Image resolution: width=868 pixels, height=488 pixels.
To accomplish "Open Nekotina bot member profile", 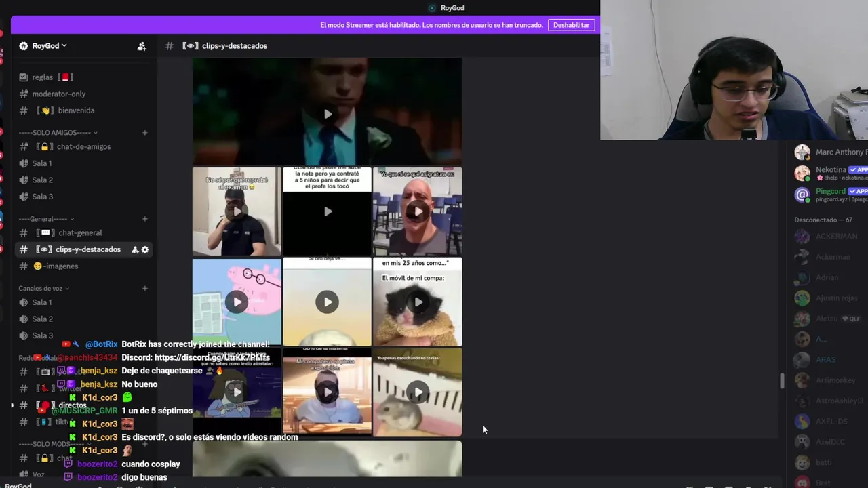I will pos(831,173).
